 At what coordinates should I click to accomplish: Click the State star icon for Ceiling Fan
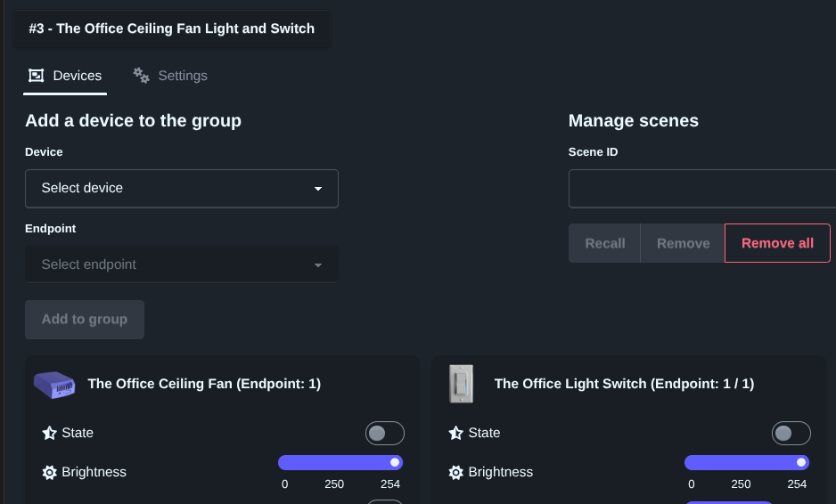(x=50, y=434)
